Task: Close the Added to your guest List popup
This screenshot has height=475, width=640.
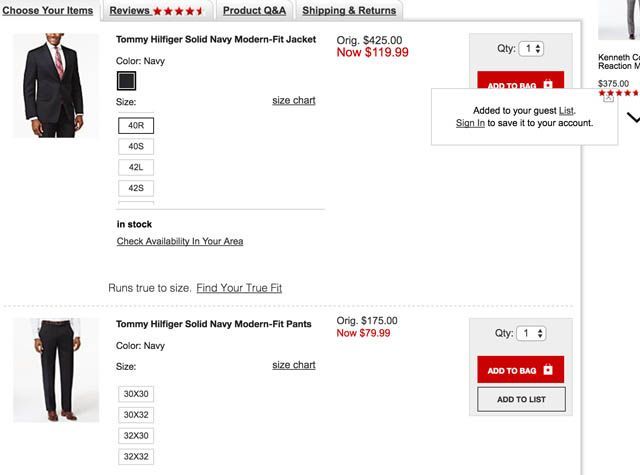Action: [609, 98]
